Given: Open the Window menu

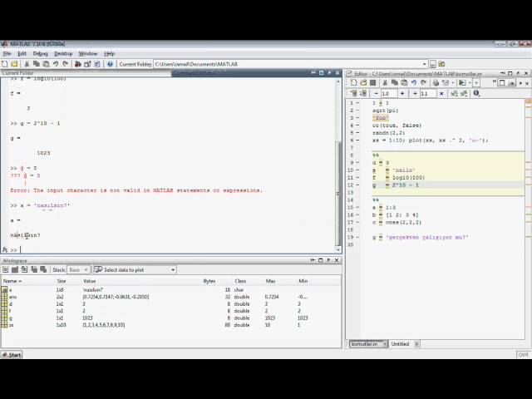Looking at the screenshot, I should pyautogui.click(x=88, y=53).
